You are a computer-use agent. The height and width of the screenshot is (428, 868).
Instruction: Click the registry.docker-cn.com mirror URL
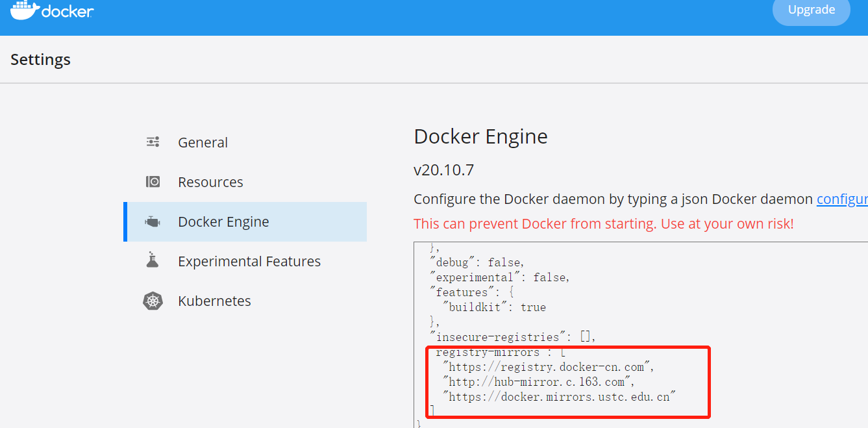[548, 367]
